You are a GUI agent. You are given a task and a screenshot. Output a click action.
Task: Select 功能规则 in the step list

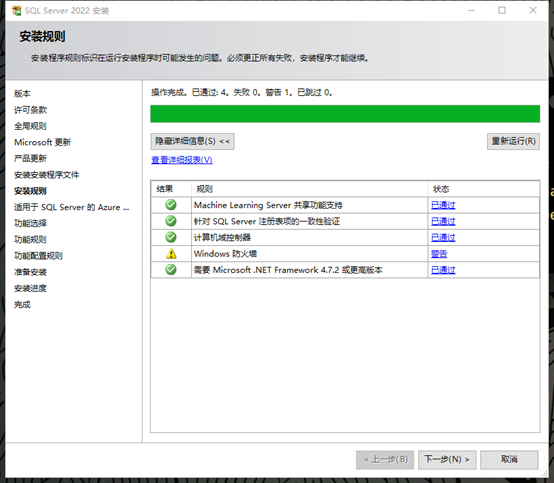click(30, 240)
